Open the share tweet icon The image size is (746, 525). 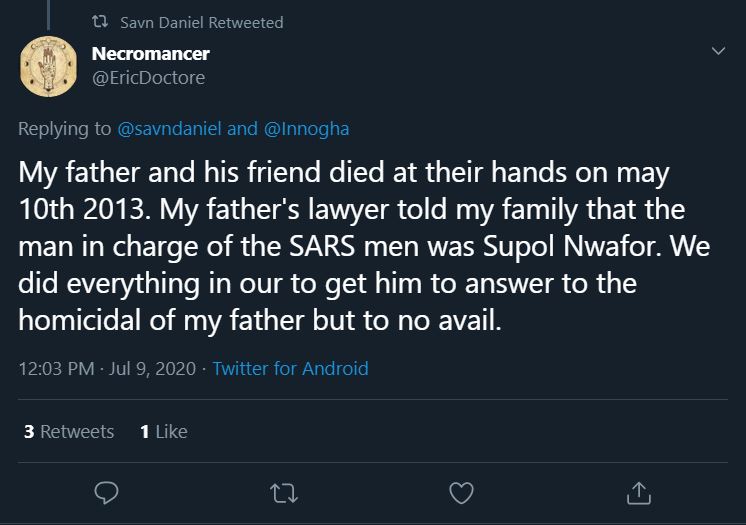638,493
